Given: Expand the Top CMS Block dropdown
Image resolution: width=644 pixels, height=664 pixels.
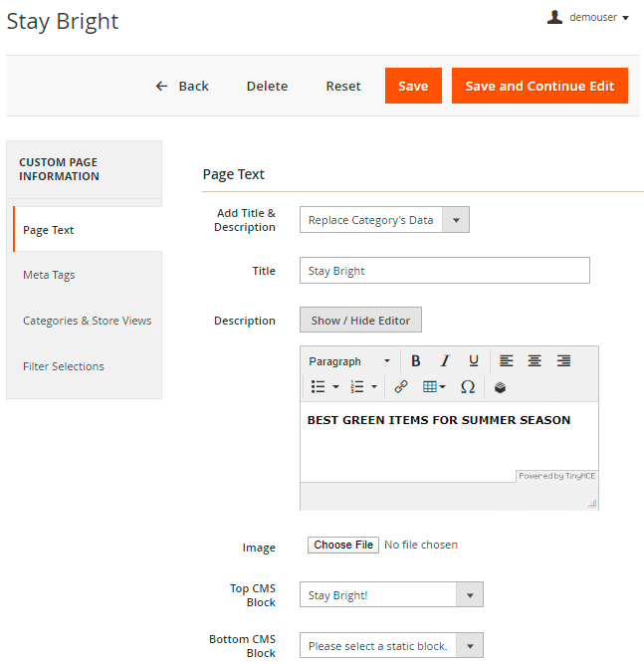Looking at the screenshot, I should pyautogui.click(x=390, y=595).
